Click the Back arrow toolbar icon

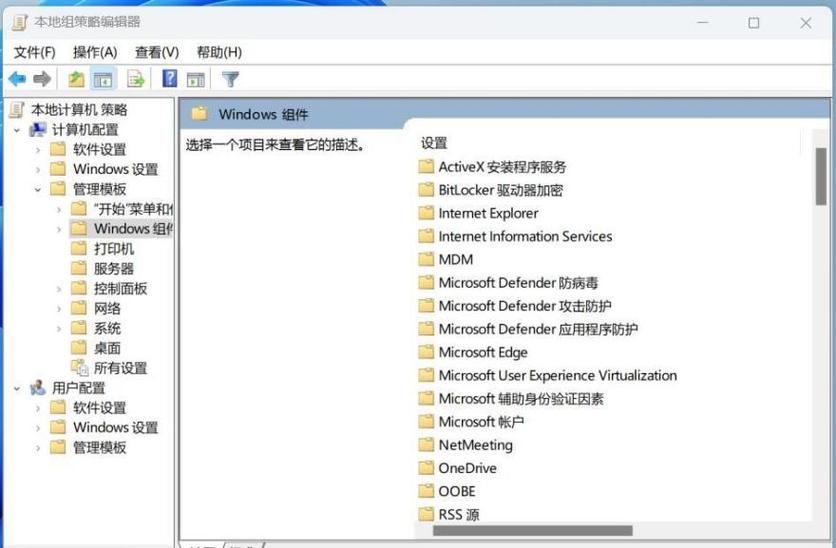17,79
